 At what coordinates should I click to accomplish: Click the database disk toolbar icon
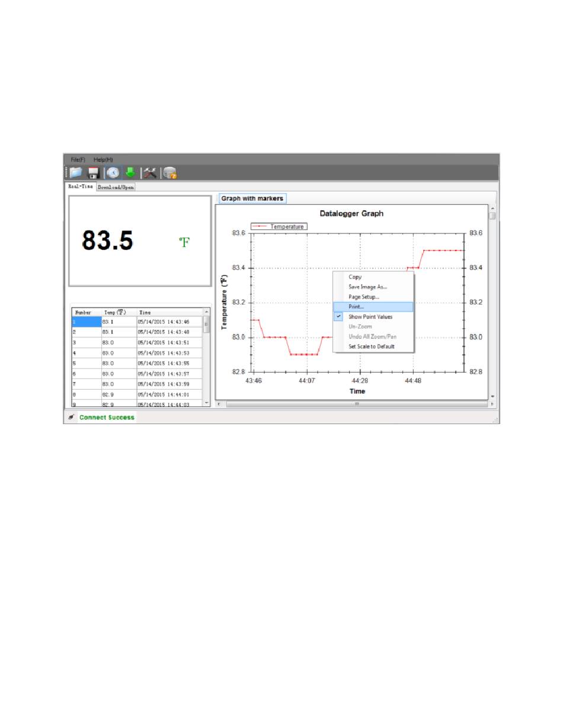tap(170, 172)
